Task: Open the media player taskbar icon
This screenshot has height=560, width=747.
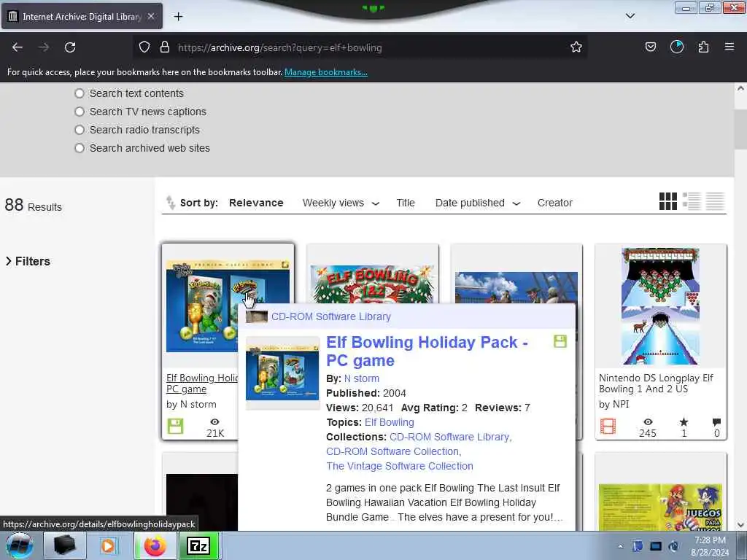Action: (108, 546)
